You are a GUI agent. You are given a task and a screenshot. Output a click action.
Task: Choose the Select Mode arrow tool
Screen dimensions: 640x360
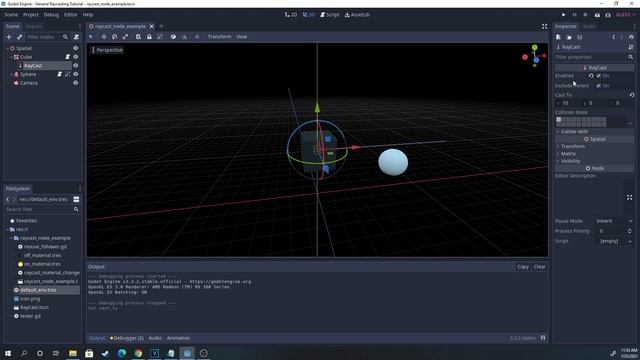[x=91, y=37]
